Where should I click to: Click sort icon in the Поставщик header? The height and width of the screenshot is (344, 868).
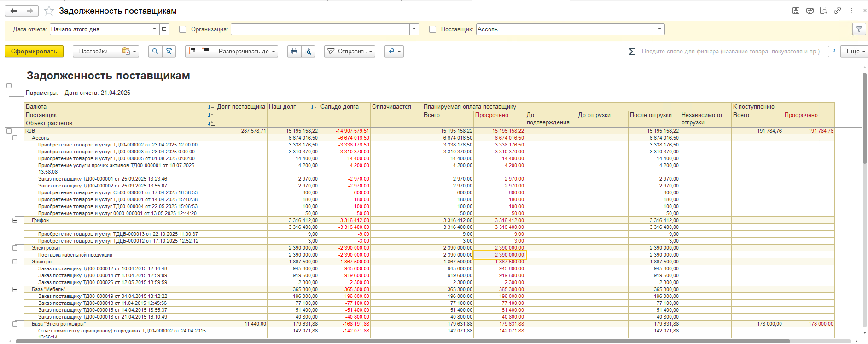pyautogui.click(x=211, y=115)
